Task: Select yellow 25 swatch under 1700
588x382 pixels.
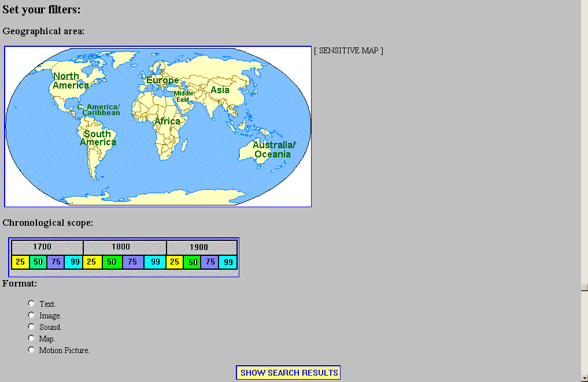Action: coord(20,262)
